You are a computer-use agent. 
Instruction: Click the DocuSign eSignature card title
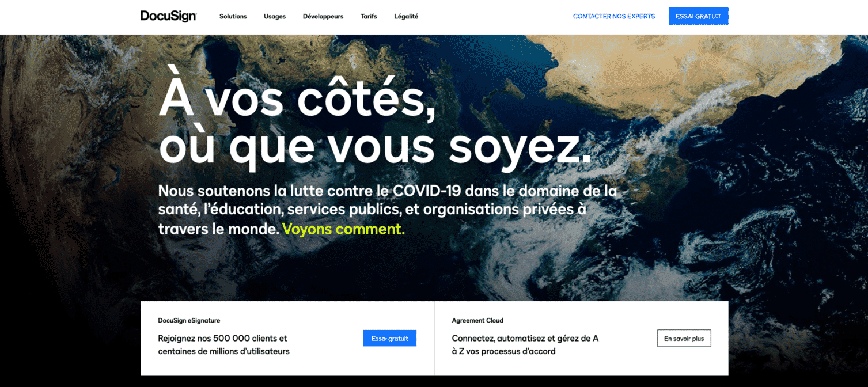(189, 320)
